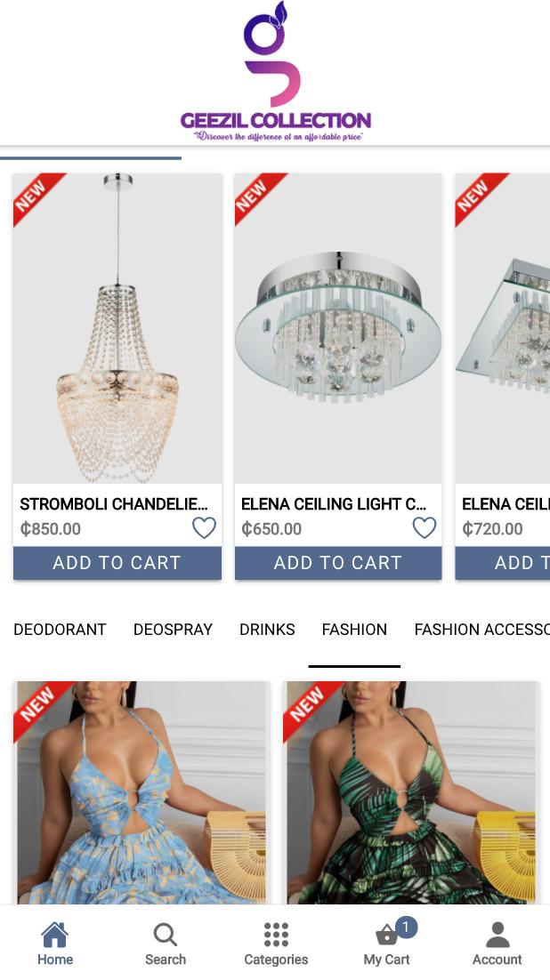This screenshot has width=550, height=980.
Task: Open the green palm-print dress product
Action: (412, 792)
